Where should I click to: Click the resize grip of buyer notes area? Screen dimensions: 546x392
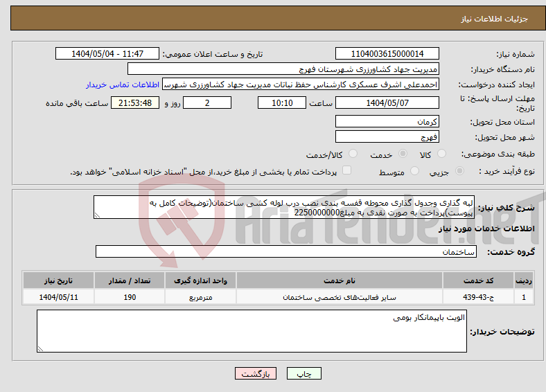[x=40, y=348]
